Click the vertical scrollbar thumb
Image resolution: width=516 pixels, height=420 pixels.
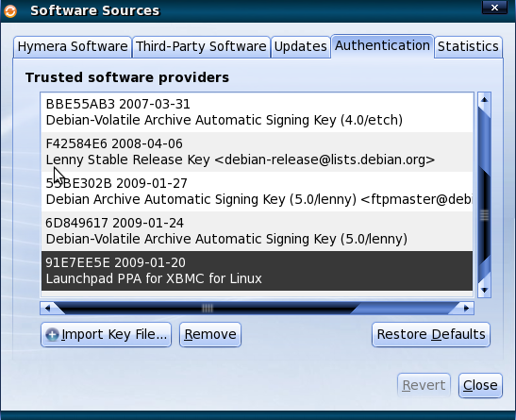tap(485, 215)
